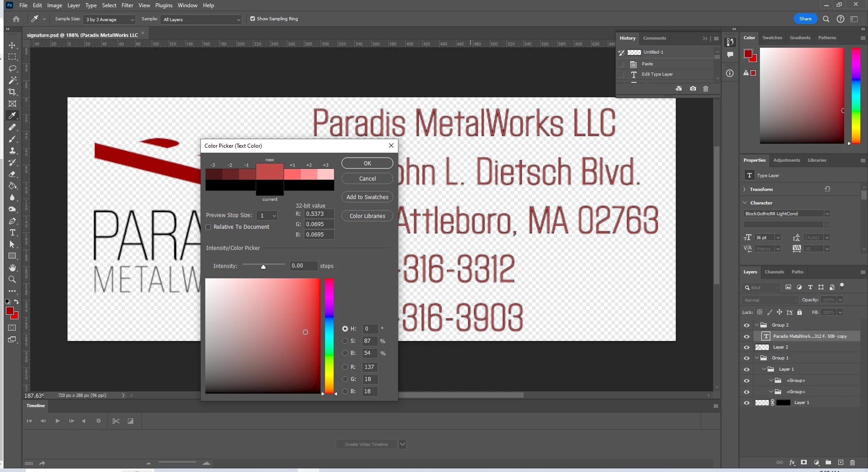The height and width of the screenshot is (472, 868).
Task: Open the 36 pt font size dropdown
Action: pos(778,237)
